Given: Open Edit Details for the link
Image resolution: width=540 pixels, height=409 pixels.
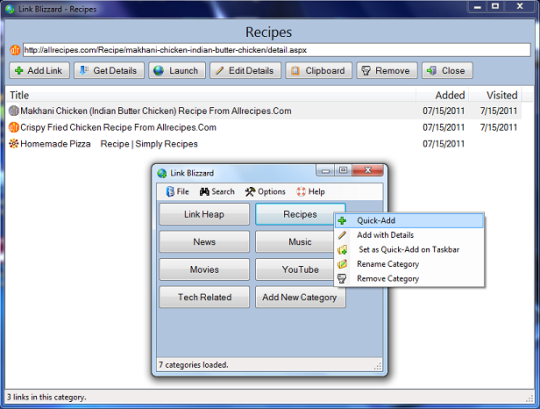Looking at the screenshot, I should (x=245, y=71).
